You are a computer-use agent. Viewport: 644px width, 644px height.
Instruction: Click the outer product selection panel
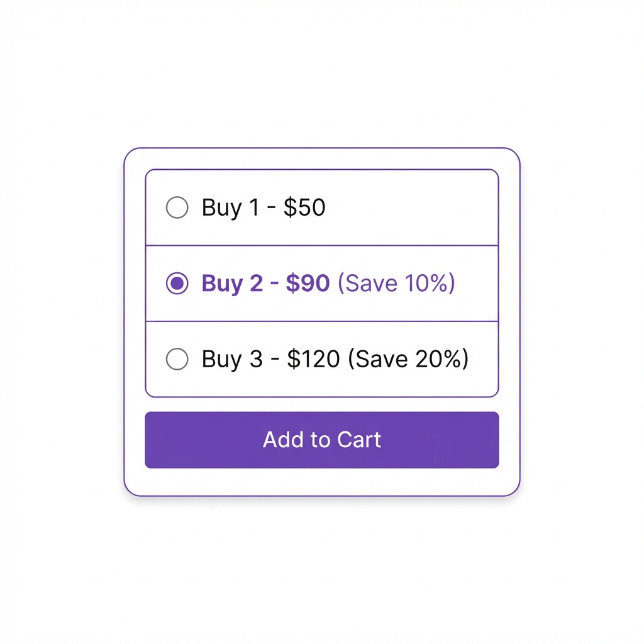tap(321, 481)
